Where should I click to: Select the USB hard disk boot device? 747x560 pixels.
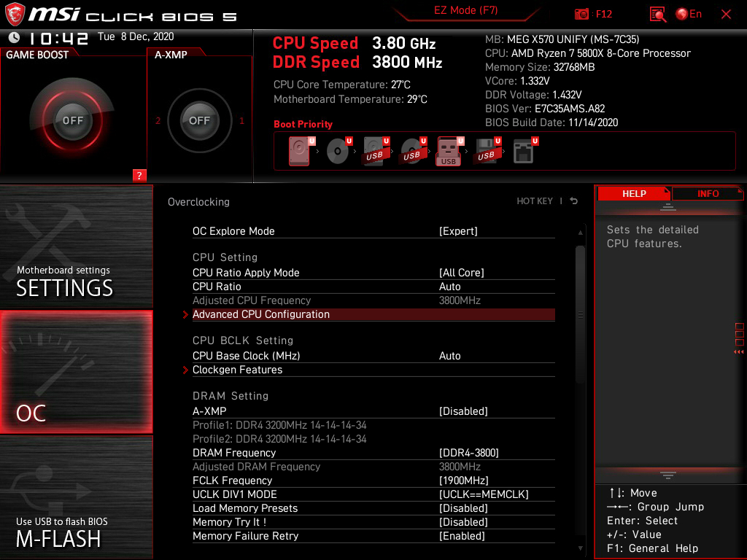(376, 151)
